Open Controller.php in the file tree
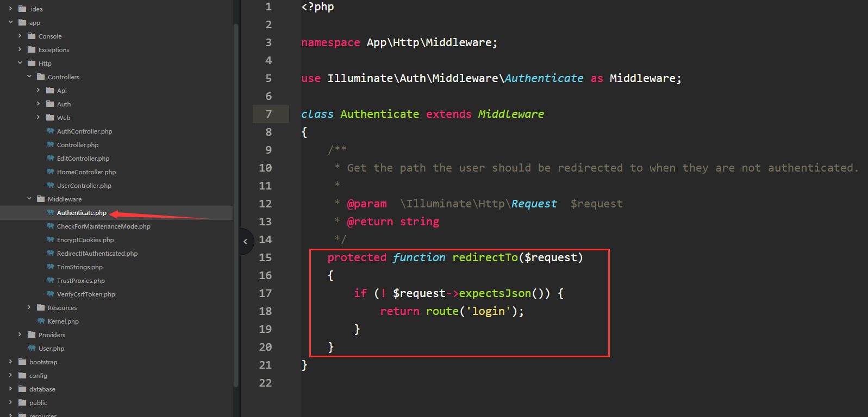This screenshot has height=417, width=868. click(x=78, y=145)
